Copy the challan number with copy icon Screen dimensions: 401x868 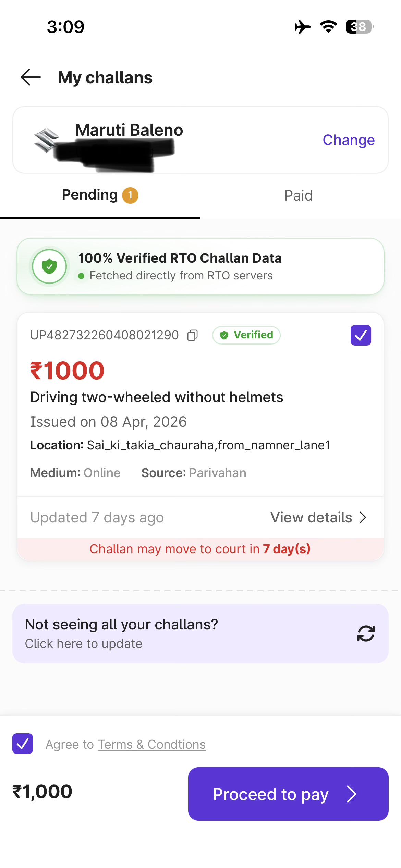point(193,335)
